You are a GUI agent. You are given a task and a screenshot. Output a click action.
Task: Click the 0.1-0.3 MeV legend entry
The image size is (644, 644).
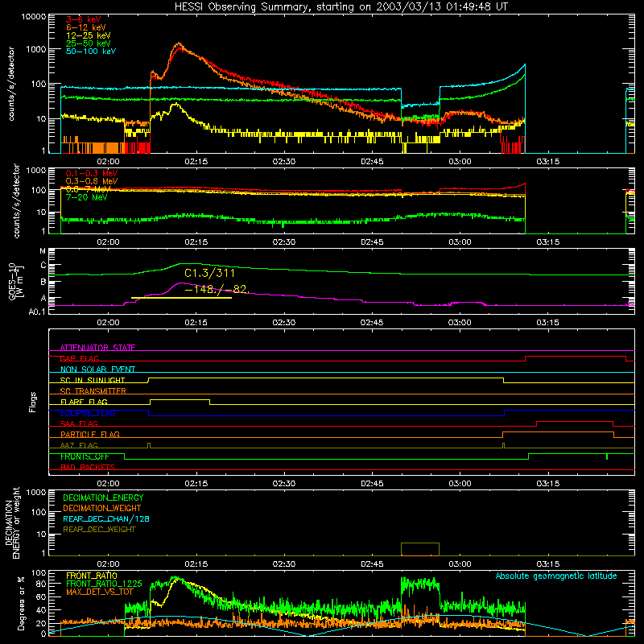click(92, 174)
